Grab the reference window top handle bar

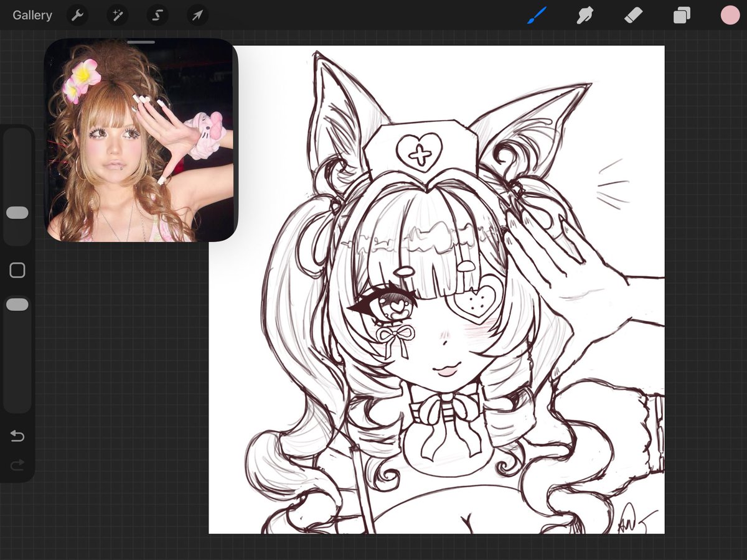coord(141,42)
